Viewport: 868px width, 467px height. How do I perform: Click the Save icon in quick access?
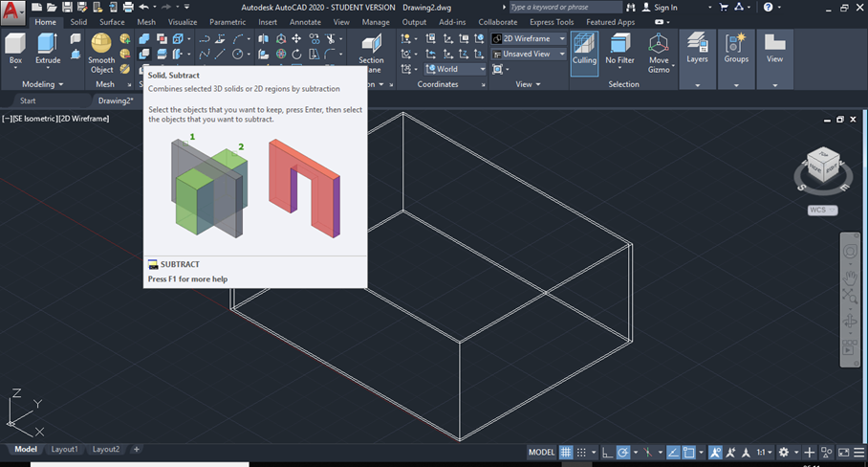(x=67, y=8)
